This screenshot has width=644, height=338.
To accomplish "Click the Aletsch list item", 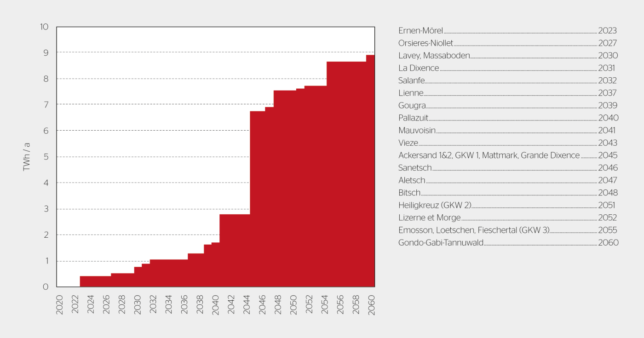I will (x=508, y=180).
